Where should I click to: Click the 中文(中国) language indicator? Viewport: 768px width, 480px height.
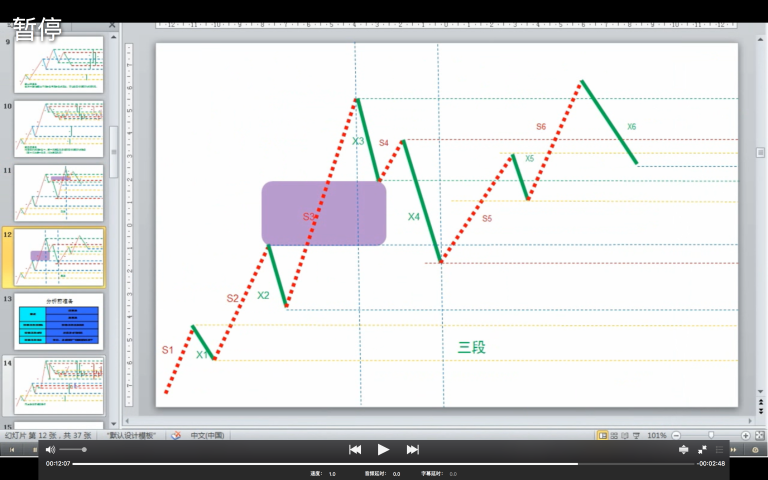tap(206, 436)
